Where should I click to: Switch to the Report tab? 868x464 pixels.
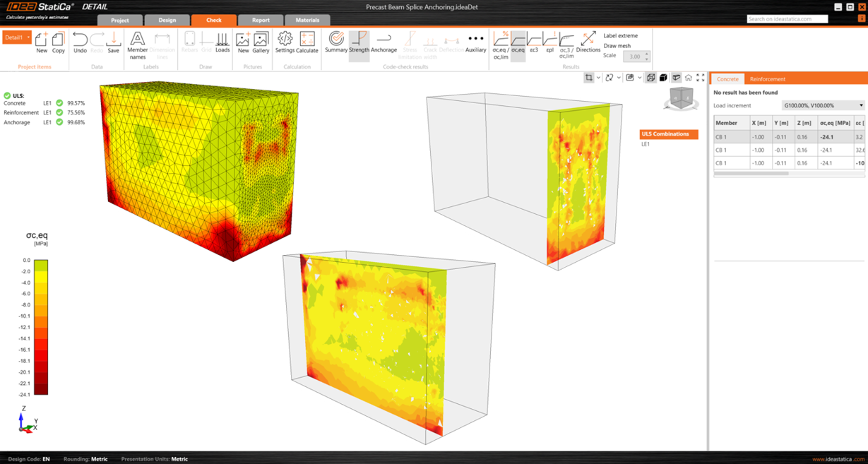[x=261, y=20]
